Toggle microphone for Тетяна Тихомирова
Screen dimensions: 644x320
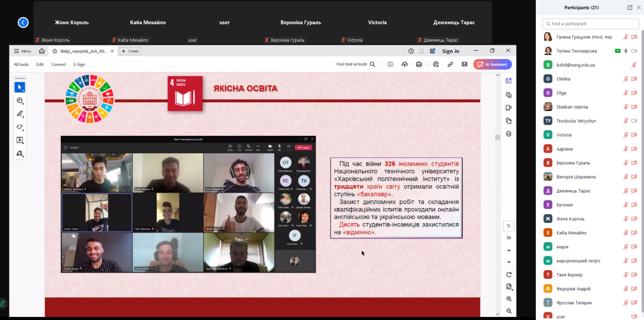(x=626, y=51)
